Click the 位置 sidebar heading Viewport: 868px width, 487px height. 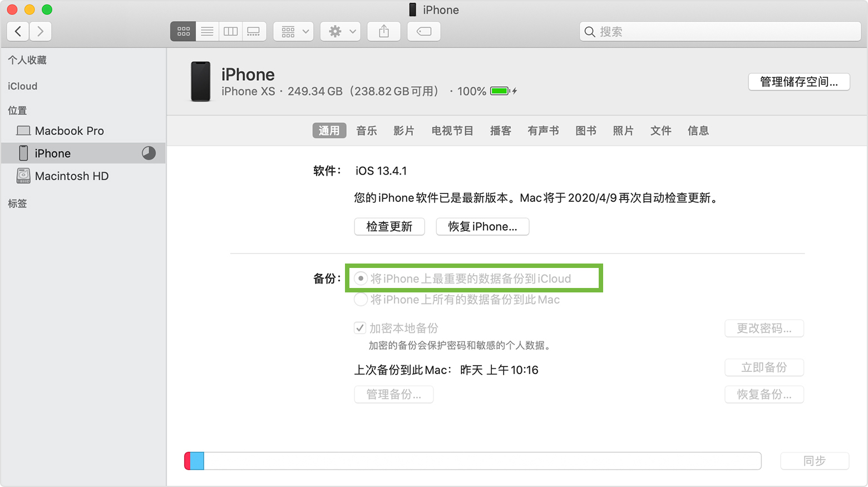pos(17,110)
